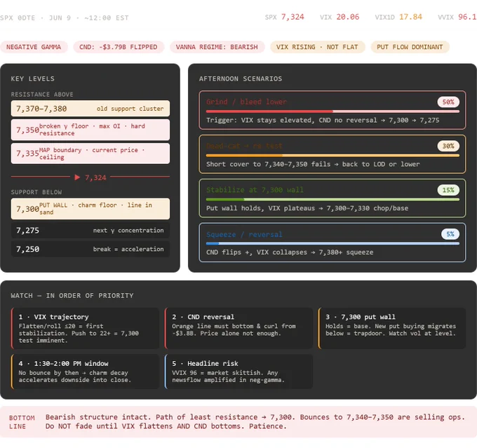Click the 7,275 next gamma concentration row
The image size is (477, 448).
click(90, 230)
